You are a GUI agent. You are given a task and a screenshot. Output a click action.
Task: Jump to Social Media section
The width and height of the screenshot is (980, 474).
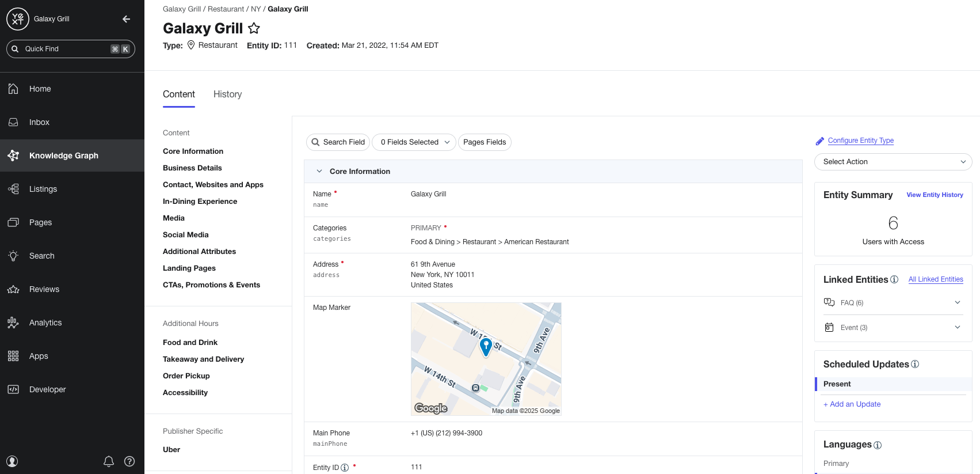[x=185, y=235]
